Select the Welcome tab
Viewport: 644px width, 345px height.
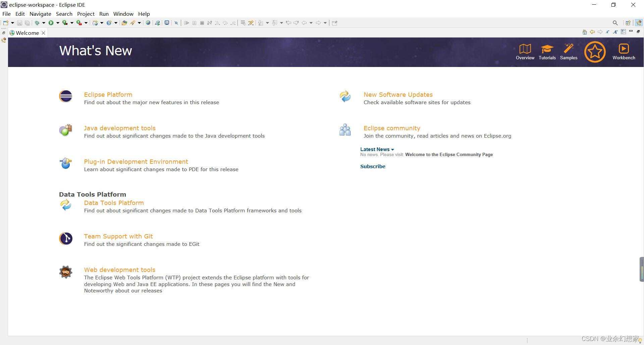(x=27, y=33)
